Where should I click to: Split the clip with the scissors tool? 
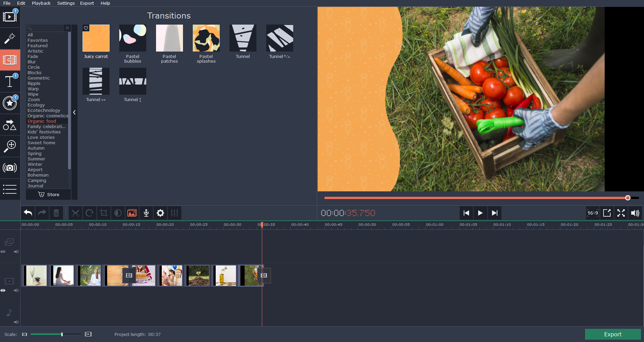[75, 213]
